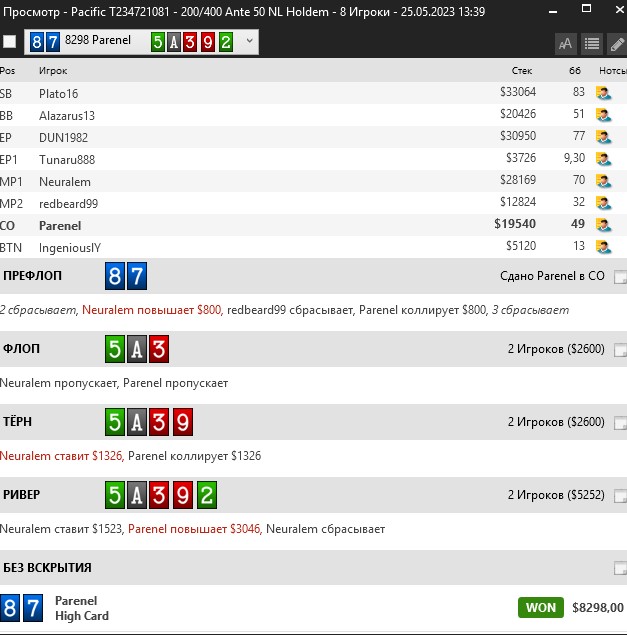The image size is (627, 635).
Task: Click the grey A card on the ФЛОП row
Action: click(x=137, y=349)
